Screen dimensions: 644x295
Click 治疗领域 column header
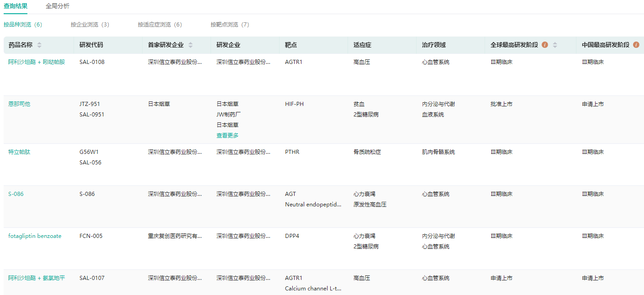pyautogui.click(x=434, y=45)
